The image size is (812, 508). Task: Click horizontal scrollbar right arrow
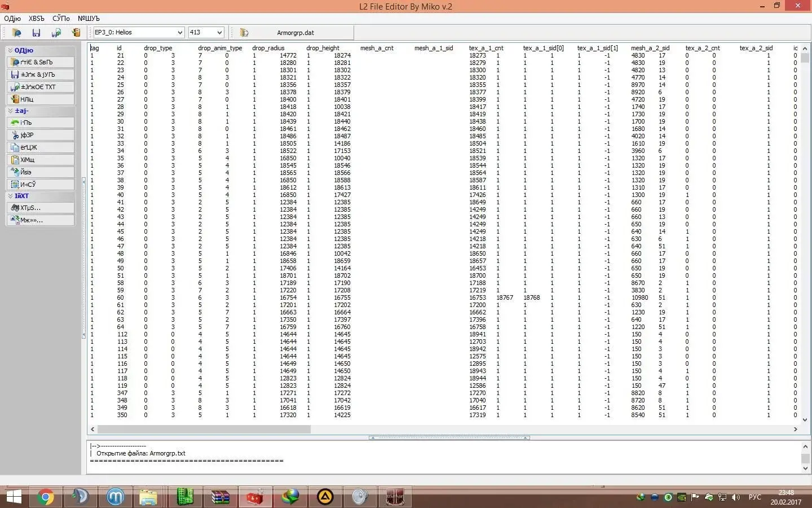point(795,429)
